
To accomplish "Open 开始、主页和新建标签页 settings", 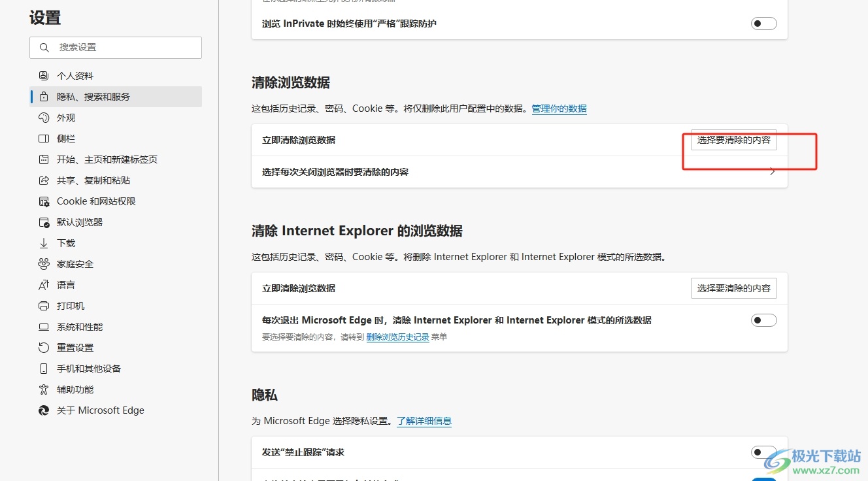I will [x=116, y=159].
